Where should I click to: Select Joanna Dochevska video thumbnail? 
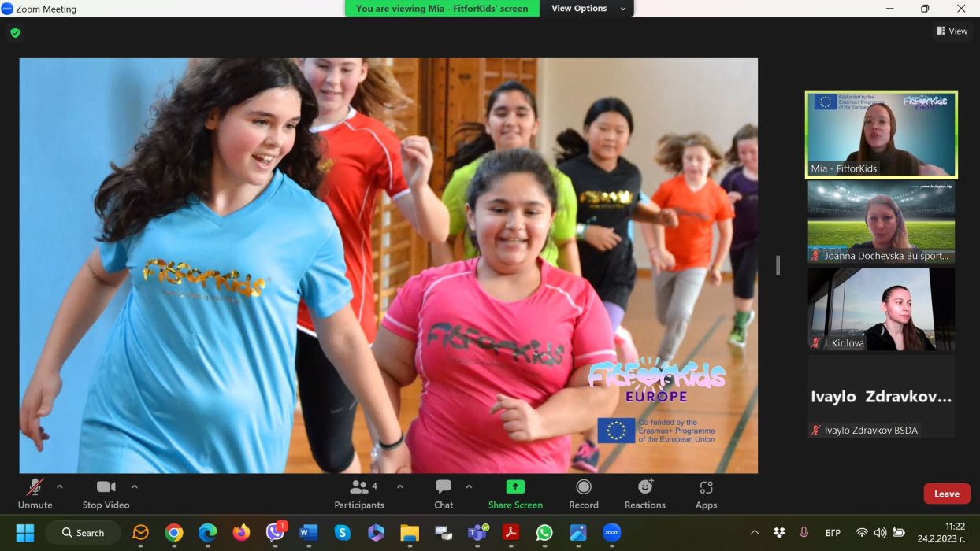[x=881, y=222]
